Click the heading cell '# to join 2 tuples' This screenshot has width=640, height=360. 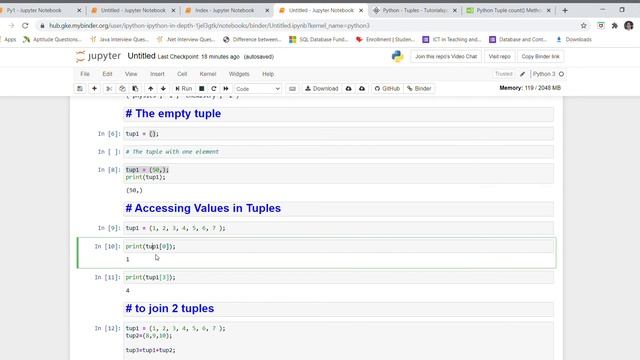(x=338, y=309)
